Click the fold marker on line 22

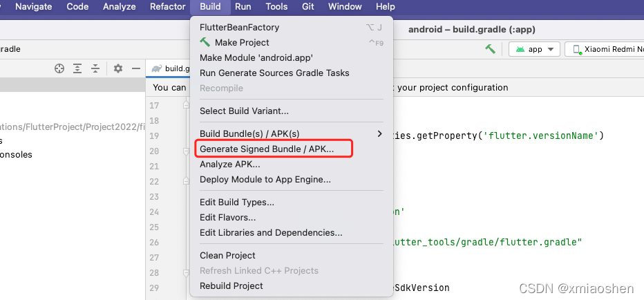point(186,181)
